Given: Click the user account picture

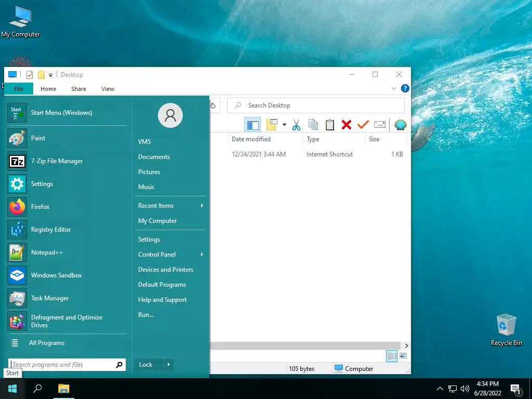Looking at the screenshot, I should (x=170, y=115).
